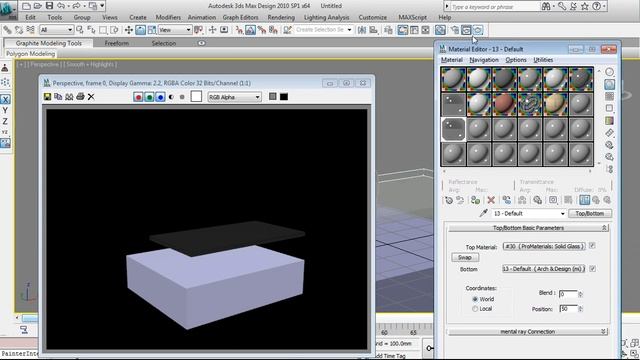Viewport: 640px width, 360px height.
Task: Click the search binoculars icon
Action: [546, 6]
